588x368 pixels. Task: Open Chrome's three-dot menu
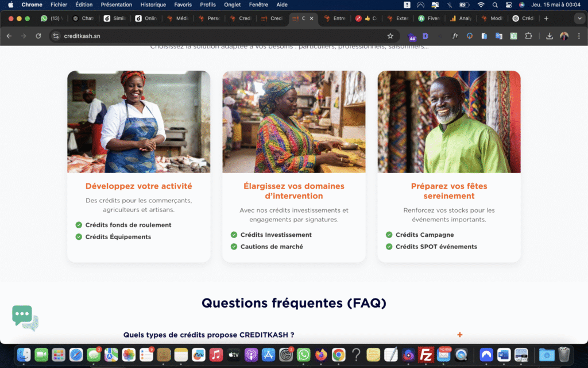tap(579, 36)
